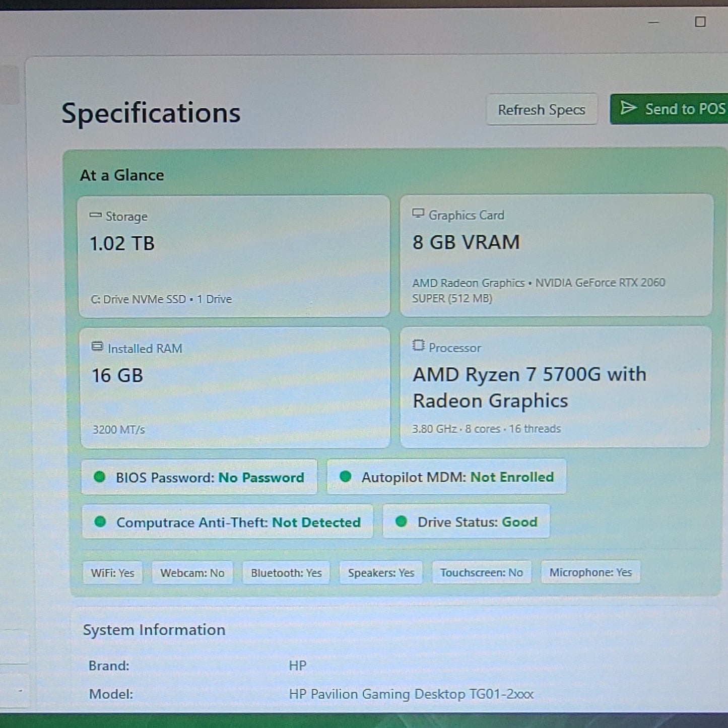Click the C: Drive NVMe SSD text
Screen dimensions: 728x728
coord(139,299)
